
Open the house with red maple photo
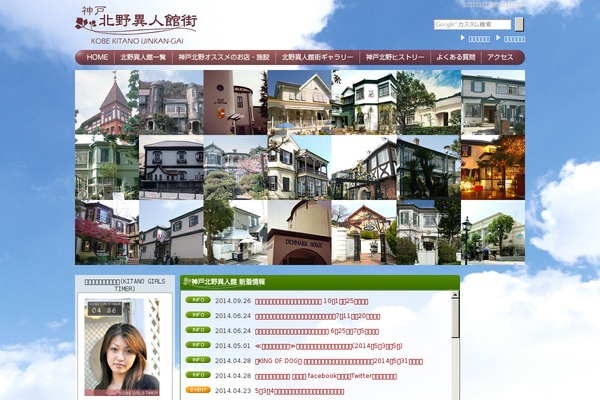[107, 232]
